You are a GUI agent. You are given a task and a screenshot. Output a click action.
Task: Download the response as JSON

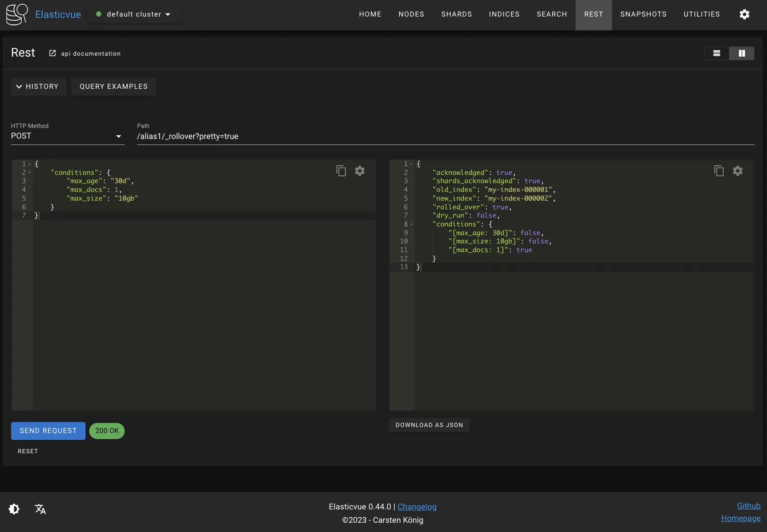429,425
